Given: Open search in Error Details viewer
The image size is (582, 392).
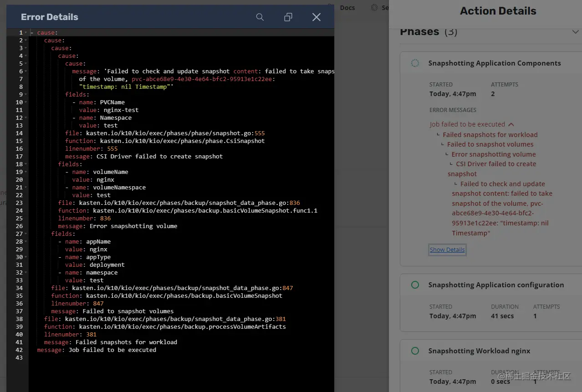Looking at the screenshot, I should (260, 17).
